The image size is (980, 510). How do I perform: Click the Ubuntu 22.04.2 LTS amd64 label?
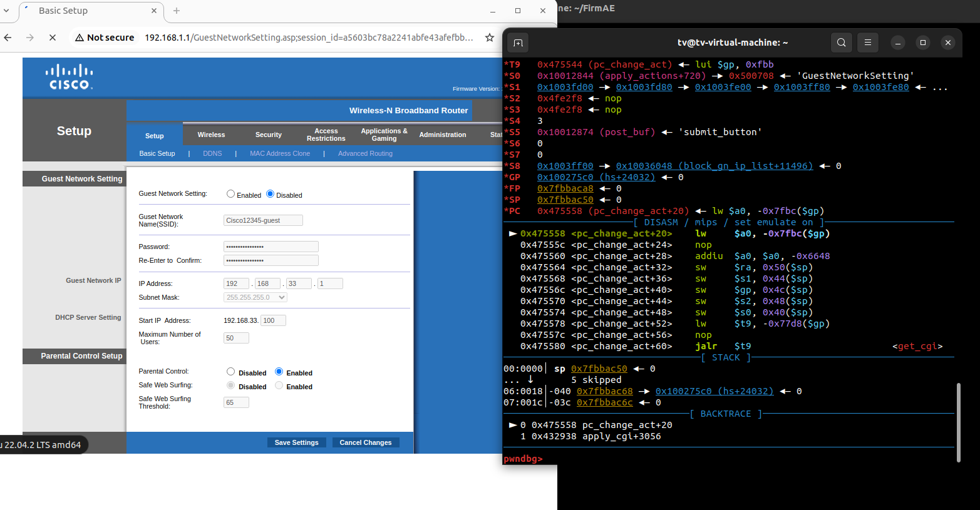(x=42, y=445)
